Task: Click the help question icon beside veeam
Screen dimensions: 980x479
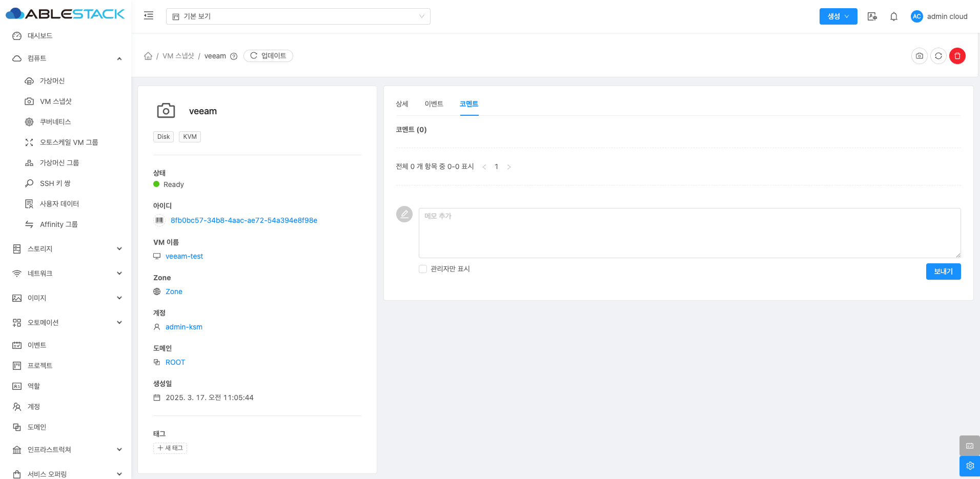Action: click(x=234, y=56)
